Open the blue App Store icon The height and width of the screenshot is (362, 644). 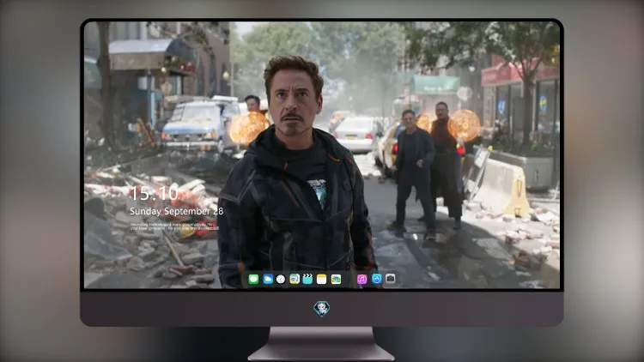377,279
